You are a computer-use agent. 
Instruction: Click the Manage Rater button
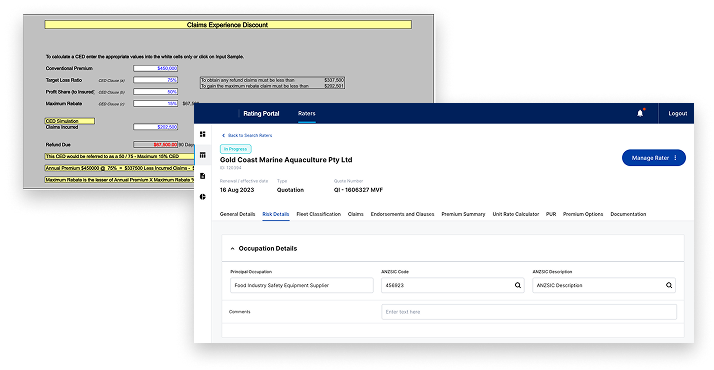coord(653,158)
